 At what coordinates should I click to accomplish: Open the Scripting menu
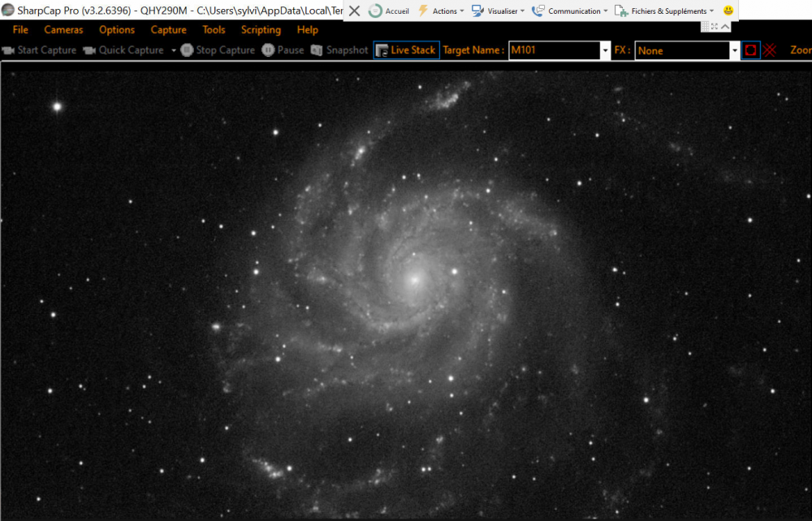[261, 30]
